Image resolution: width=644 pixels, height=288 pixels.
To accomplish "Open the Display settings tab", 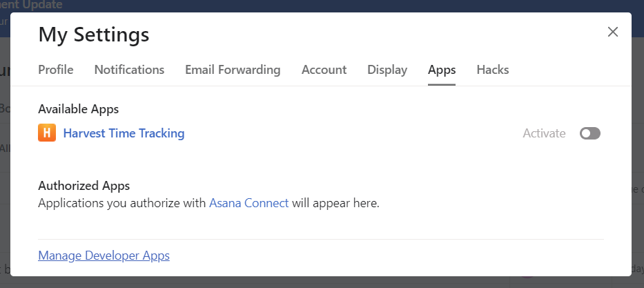I will 387,70.
